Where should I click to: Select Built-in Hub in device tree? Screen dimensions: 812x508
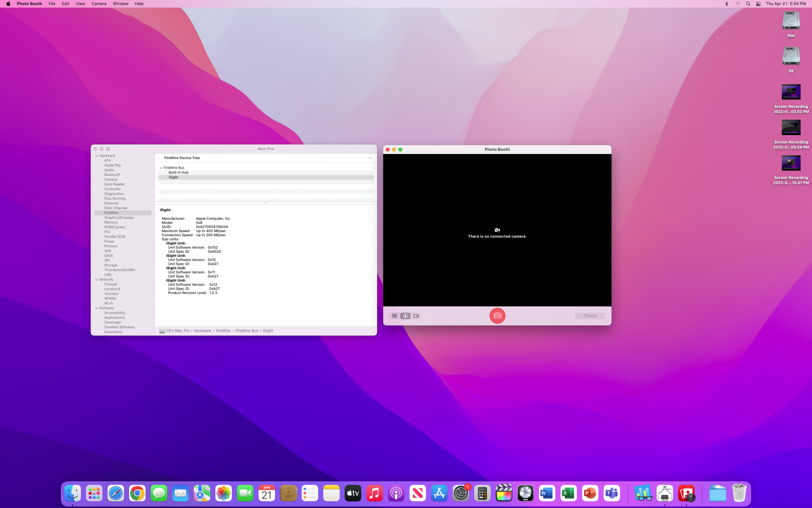(x=178, y=172)
